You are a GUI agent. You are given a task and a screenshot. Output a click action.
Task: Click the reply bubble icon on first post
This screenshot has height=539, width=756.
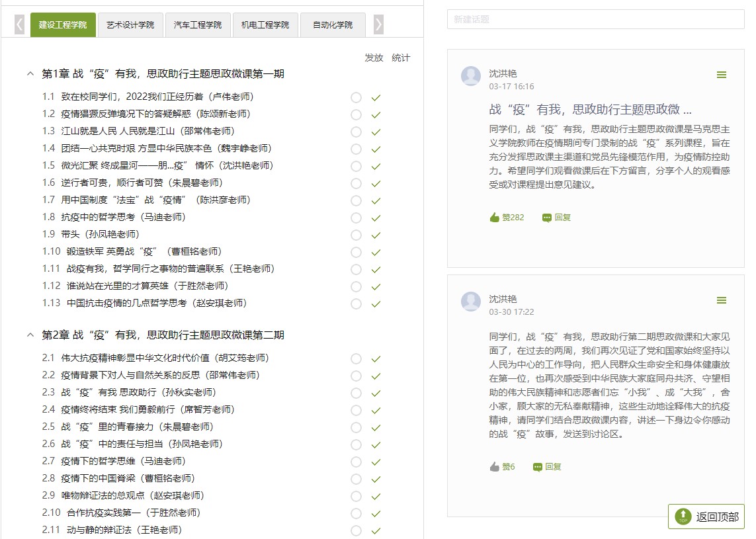[547, 218]
